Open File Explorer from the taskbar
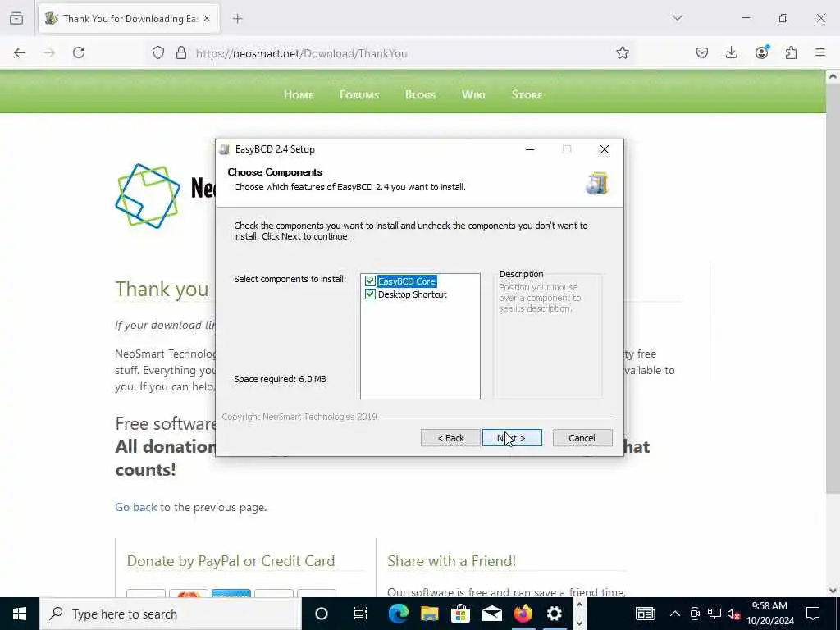The image size is (840, 630). (x=429, y=614)
